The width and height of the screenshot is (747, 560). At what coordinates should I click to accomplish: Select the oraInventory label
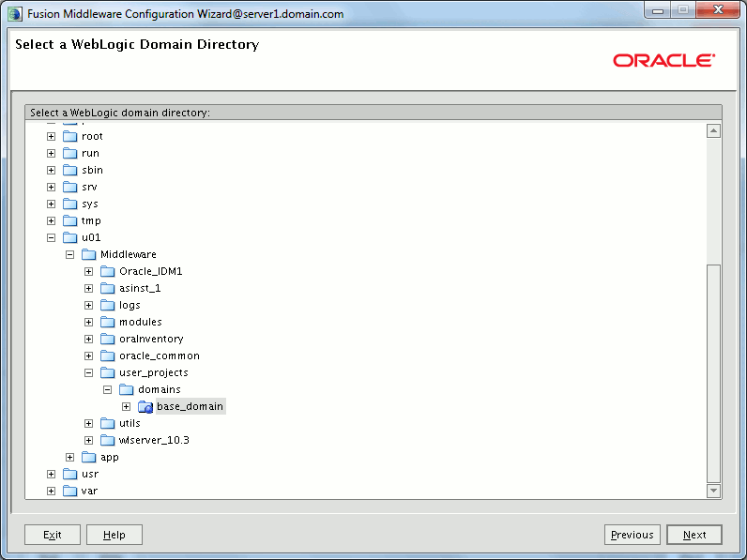pos(151,339)
